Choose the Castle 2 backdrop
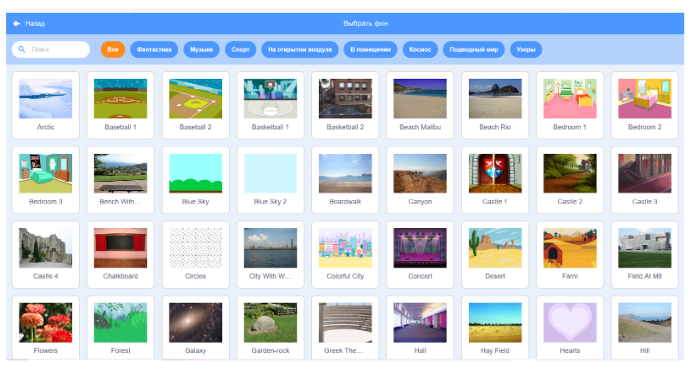The image size is (696, 383). (x=570, y=180)
